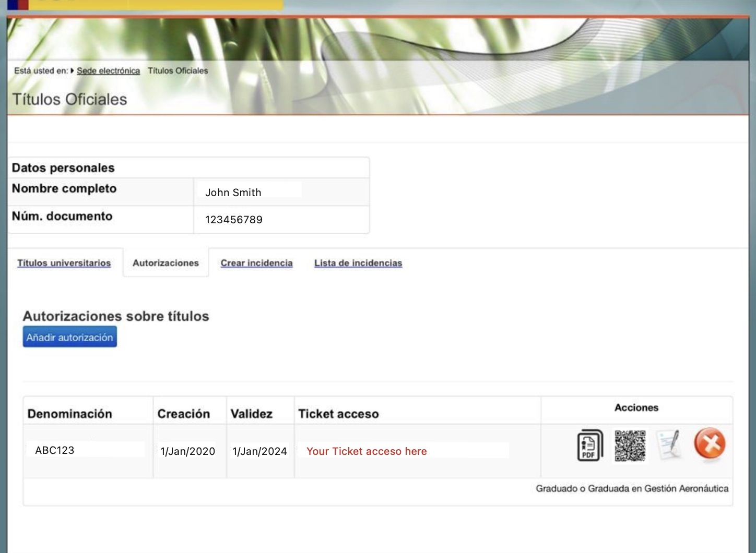The width and height of the screenshot is (756, 553).
Task: Switch to the Títulos universitarios tab
Action: [x=64, y=263]
